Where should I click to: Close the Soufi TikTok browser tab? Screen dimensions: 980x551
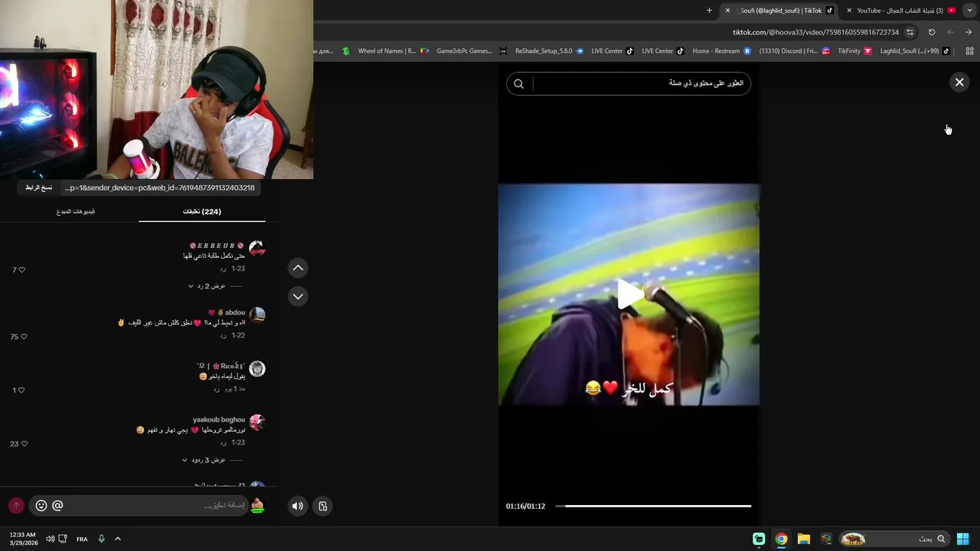(727, 11)
